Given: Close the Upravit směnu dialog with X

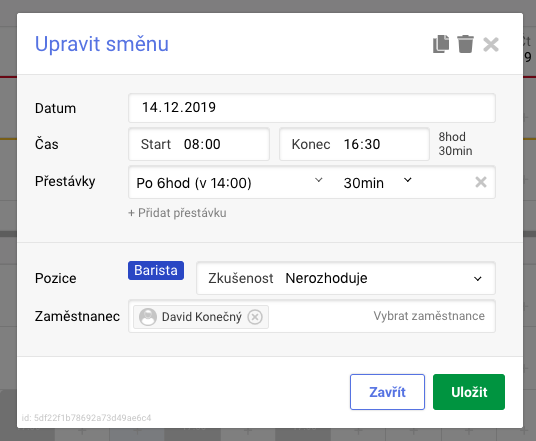Looking at the screenshot, I should (491, 44).
